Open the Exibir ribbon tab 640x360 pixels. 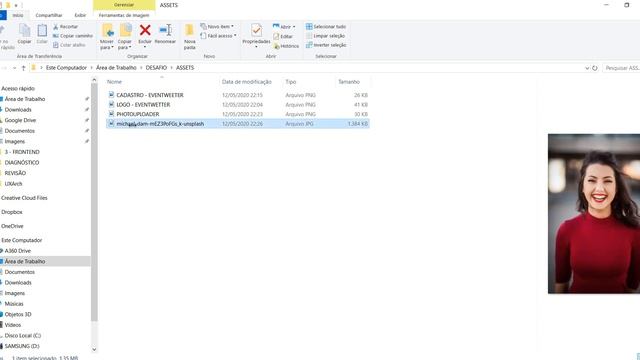pyautogui.click(x=80, y=15)
